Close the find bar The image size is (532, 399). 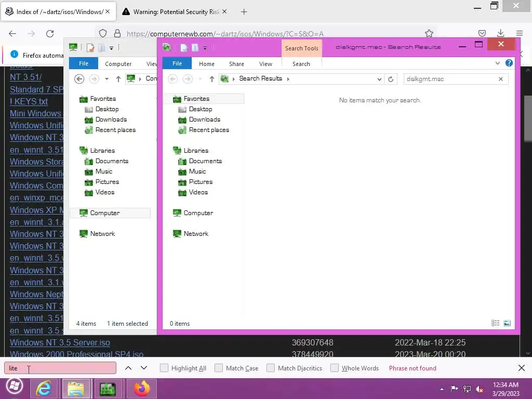point(522,368)
